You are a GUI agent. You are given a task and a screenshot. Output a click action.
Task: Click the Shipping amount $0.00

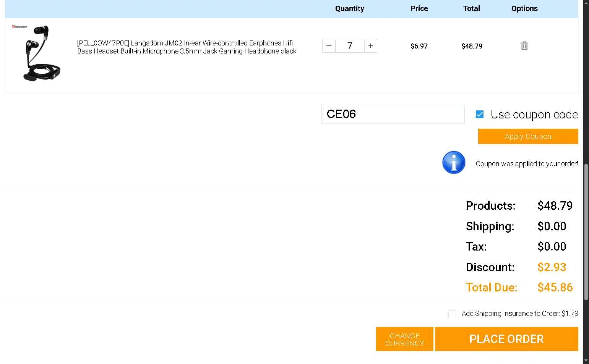pyautogui.click(x=552, y=226)
